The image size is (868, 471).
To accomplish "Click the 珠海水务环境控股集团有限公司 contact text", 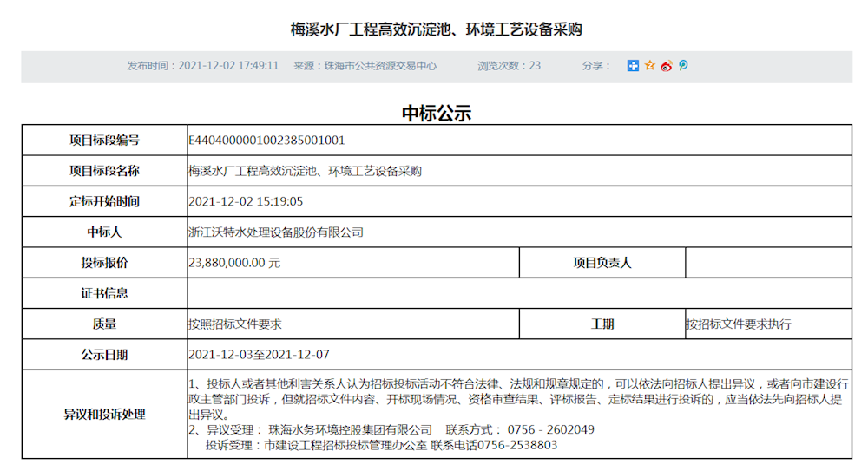I will (x=351, y=430).
